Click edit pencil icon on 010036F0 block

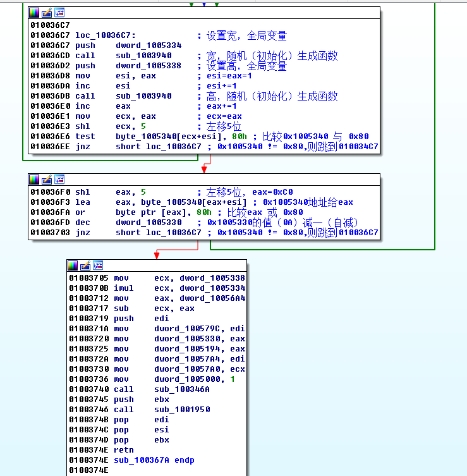tap(47, 180)
